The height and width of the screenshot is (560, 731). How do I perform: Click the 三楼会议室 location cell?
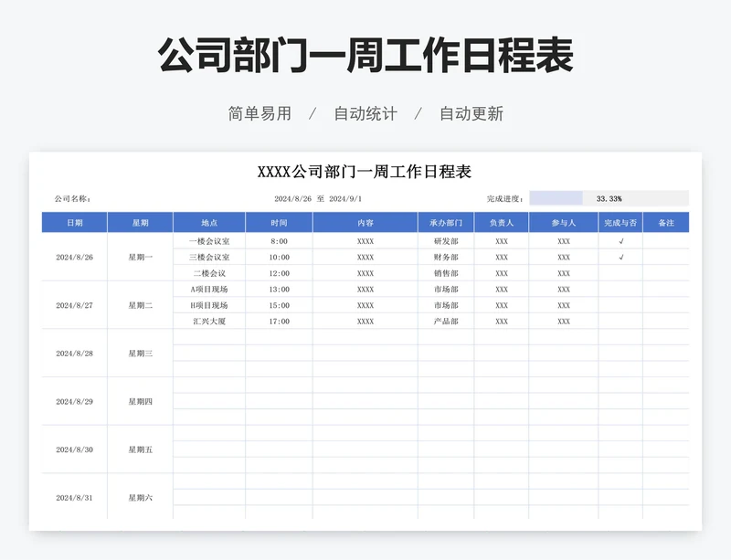click(209, 257)
